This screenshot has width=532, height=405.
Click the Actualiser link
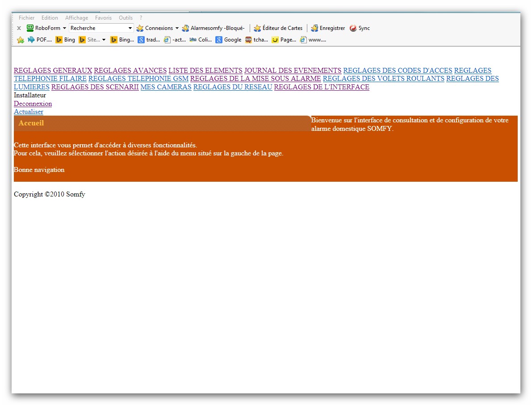(x=29, y=112)
